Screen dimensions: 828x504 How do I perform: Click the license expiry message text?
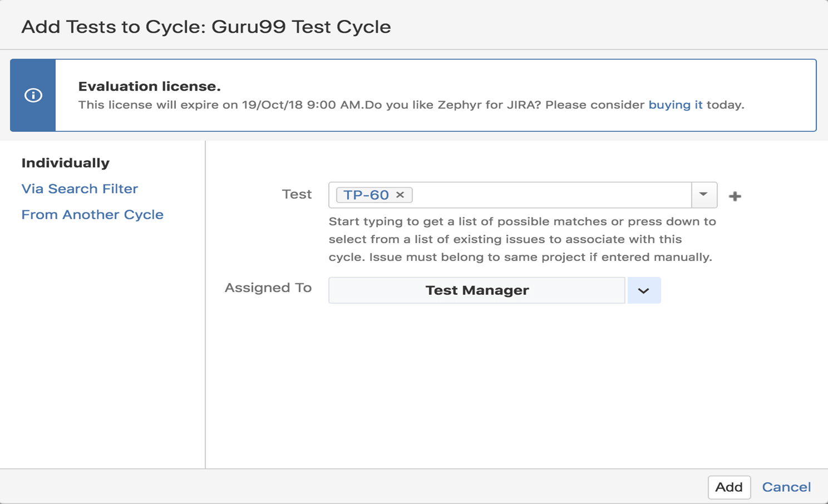(362, 105)
